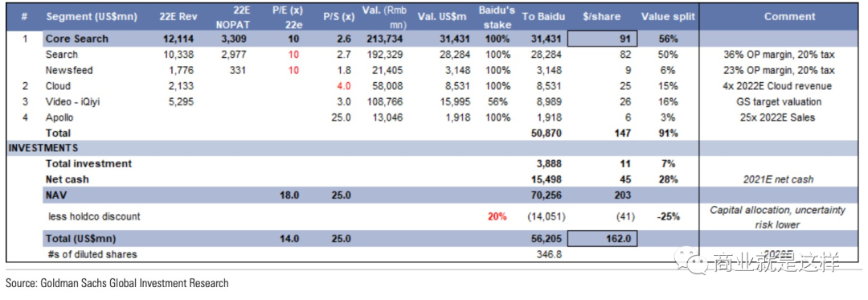The image size is (868, 300).
Task: Click the Search revenue cell 10,338
Action: coord(181,55)
